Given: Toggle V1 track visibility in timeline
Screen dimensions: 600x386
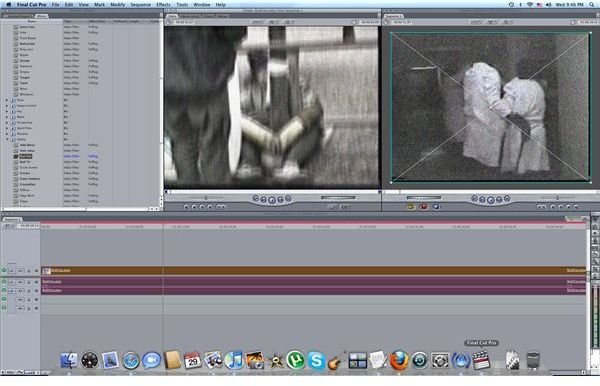Looking at the screenshot, I should (4, 270).
